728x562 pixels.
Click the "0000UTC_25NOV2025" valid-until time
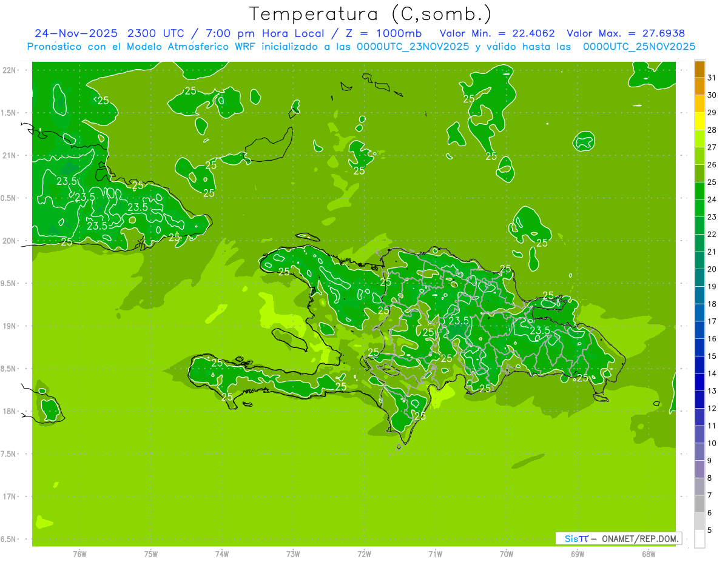coord(639,47)
